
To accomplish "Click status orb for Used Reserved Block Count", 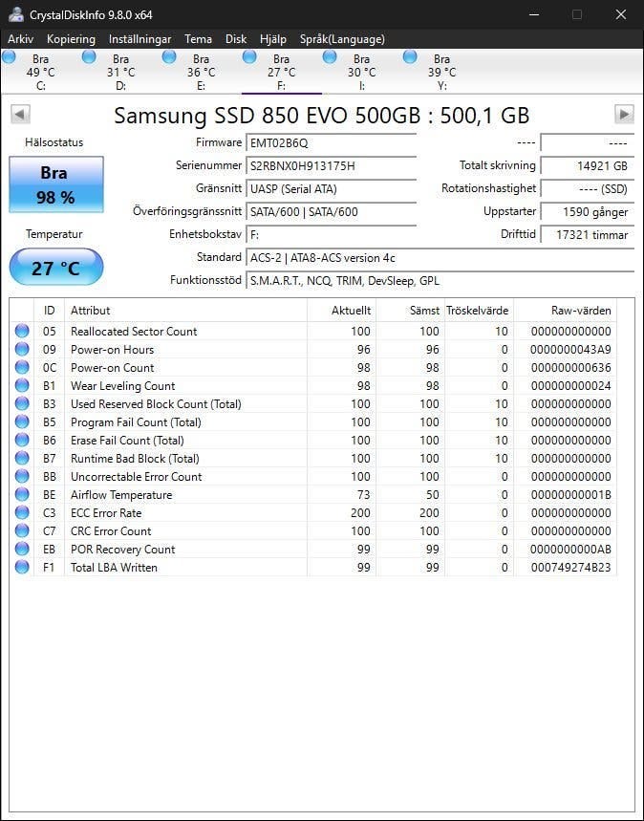I will [22, 403].
